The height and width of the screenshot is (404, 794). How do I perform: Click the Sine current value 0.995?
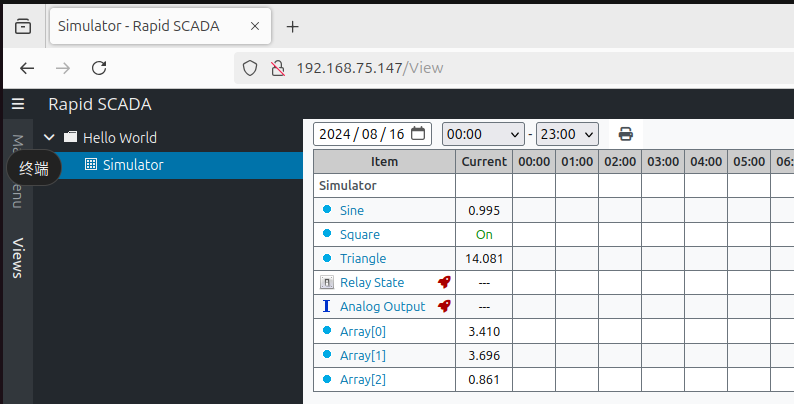pyautogui.click(x=484, y=211)
